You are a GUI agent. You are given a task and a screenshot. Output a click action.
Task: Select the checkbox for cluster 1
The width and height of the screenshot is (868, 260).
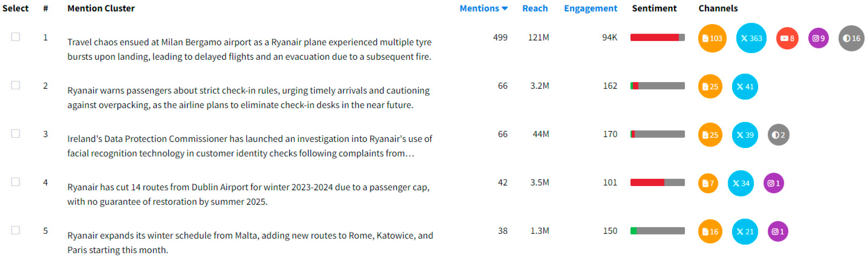click(x=15, y=37)
